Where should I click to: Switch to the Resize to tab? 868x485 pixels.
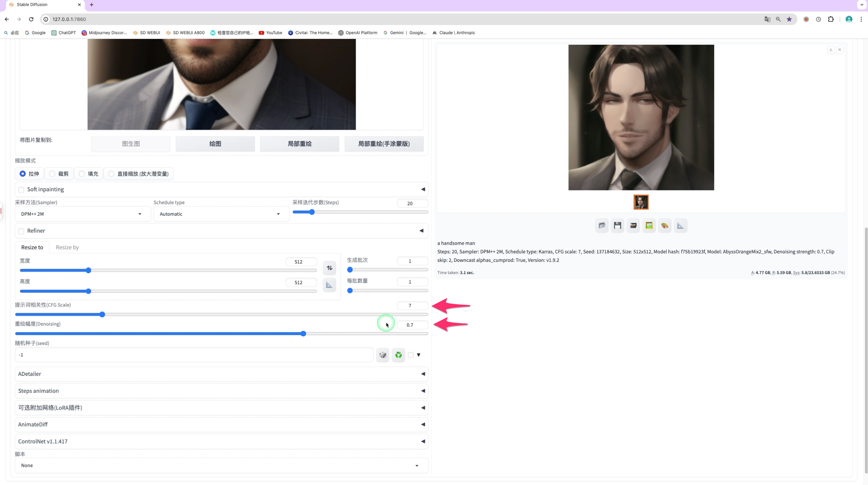point(32,247)
